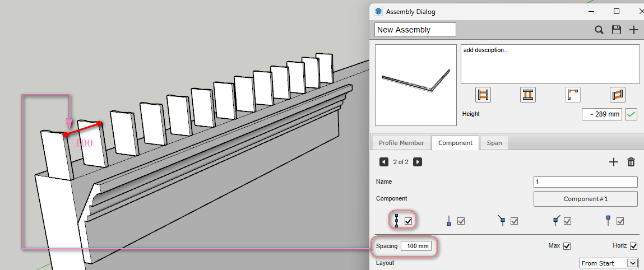Viewport: 644px width, 270px height.
Task: Add a new assembly with the top plus icon
Action: coord(633,30)
